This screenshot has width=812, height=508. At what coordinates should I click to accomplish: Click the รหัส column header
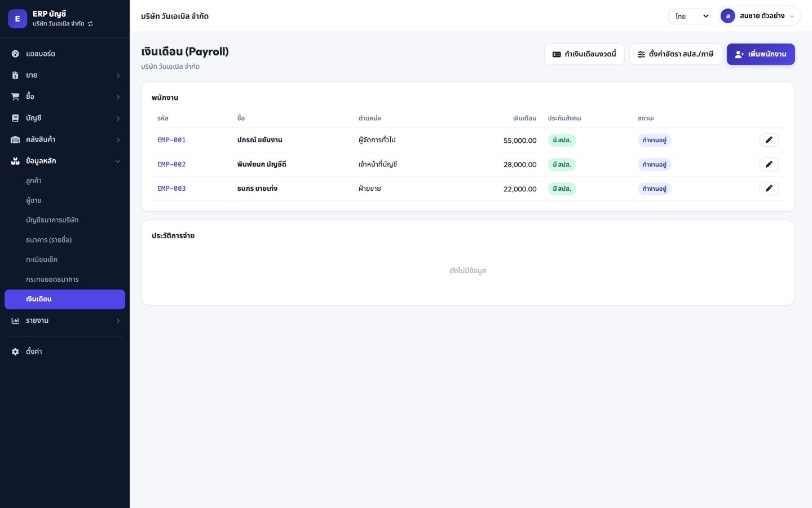(x=163, y=119)
